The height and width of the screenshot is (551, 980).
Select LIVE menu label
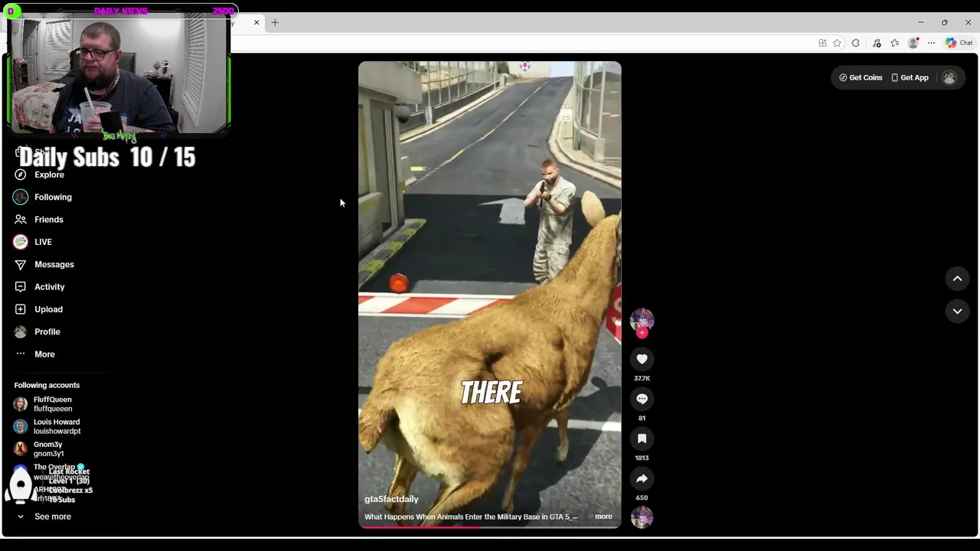point(43,242)
